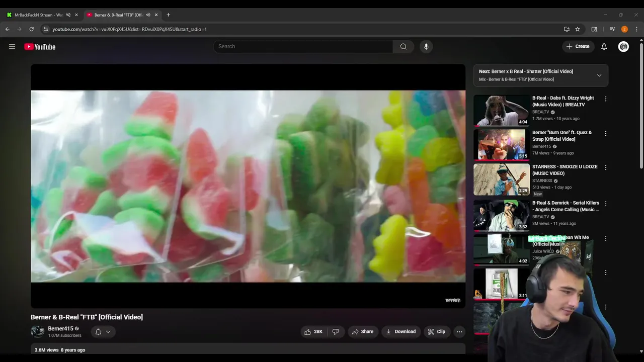The height and width of the screenshot is (362, 644).
Task: Open the YouTube account avatar menu
Action: (x=623, y=47)
